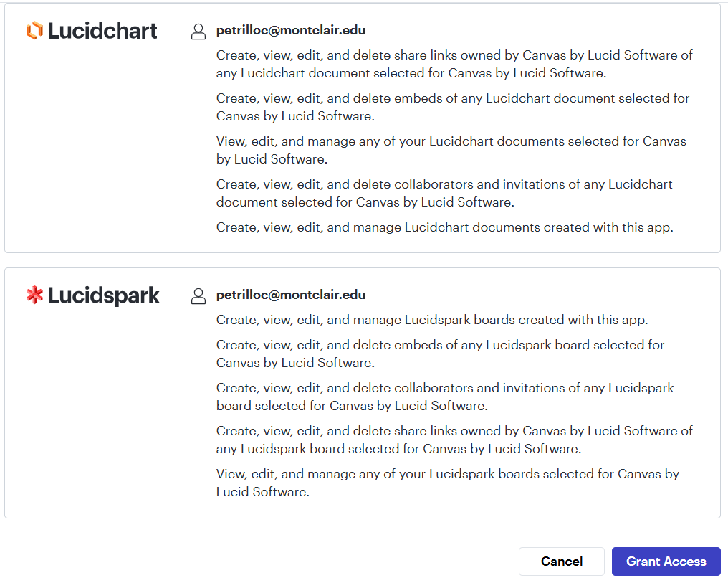Click the 'Lucidspark boards created with this app' text
The image size is (728, 578).
[432, 319]
